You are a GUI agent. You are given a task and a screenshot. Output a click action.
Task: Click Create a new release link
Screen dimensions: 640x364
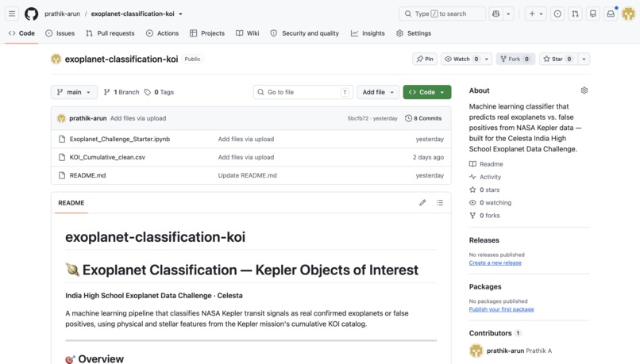tap(495, 263)
